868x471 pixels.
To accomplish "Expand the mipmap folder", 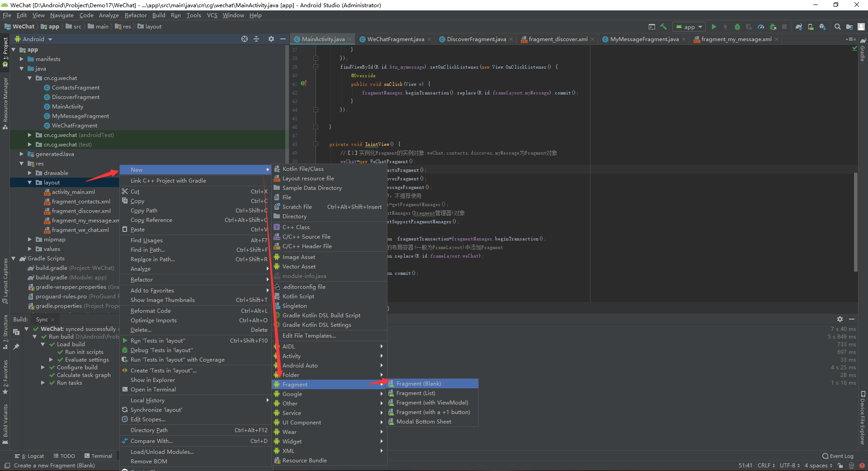I will pos(29,240).
